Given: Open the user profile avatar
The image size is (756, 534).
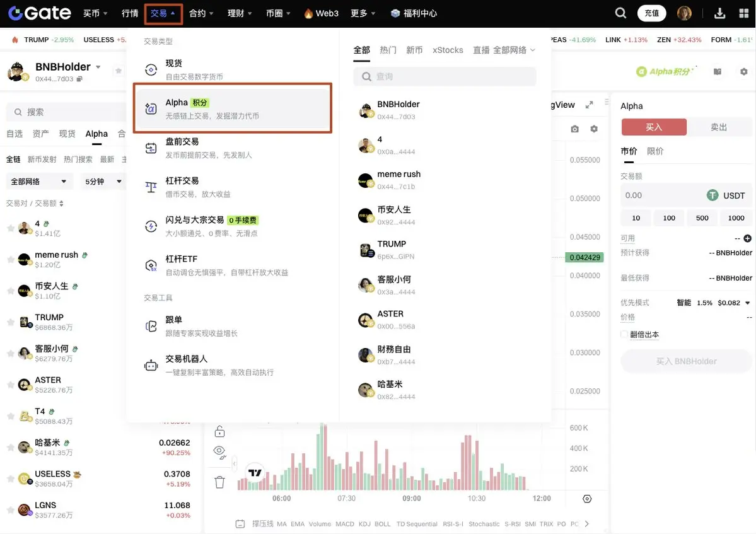Looking at the screenshot, I should [684, 13].
